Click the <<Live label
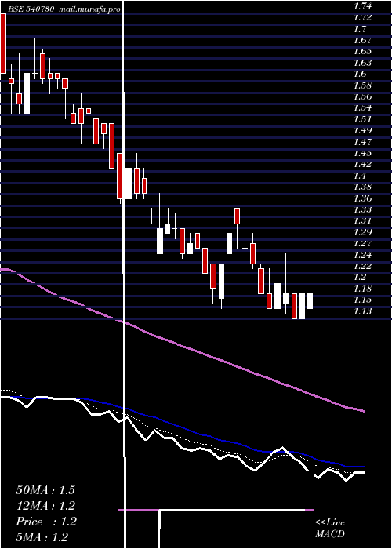 click(x=330, y=523)
